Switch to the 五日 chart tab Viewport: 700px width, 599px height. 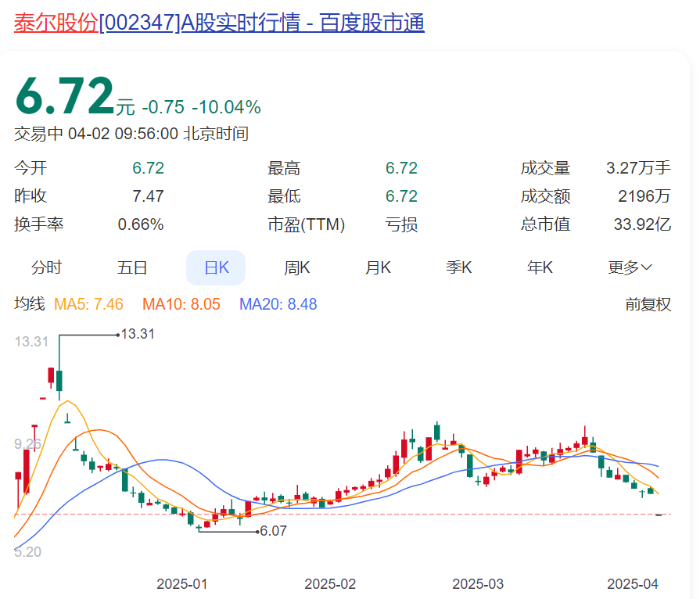[x=132, y=267]
